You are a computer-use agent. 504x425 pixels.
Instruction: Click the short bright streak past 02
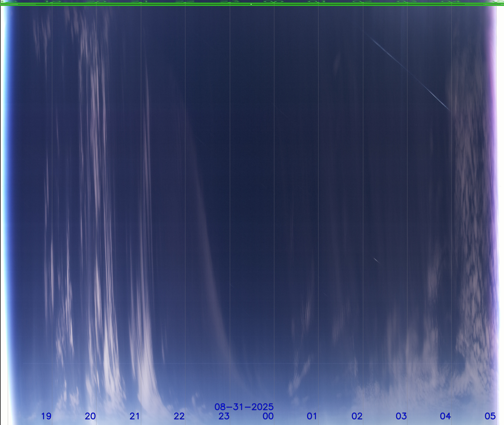point(376,260)
